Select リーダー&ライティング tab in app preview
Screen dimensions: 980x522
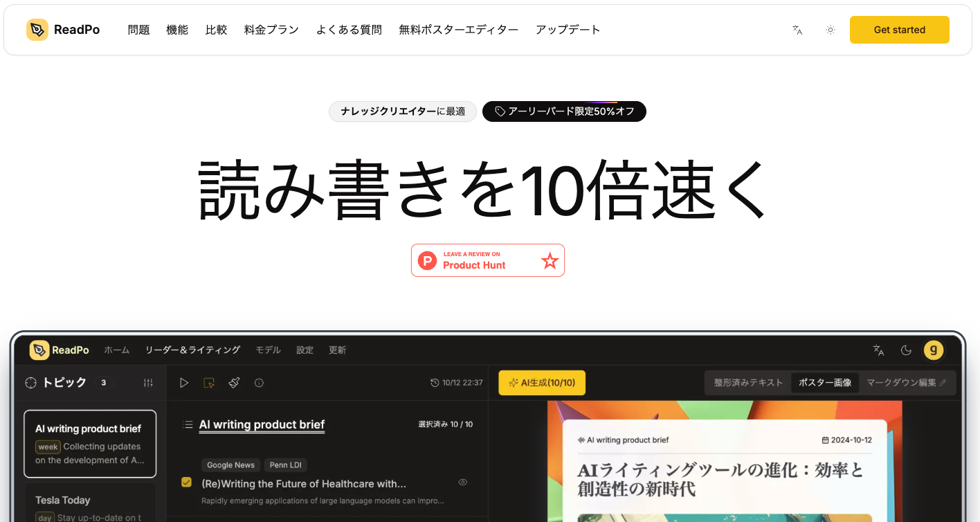click(x=192, y=350)
